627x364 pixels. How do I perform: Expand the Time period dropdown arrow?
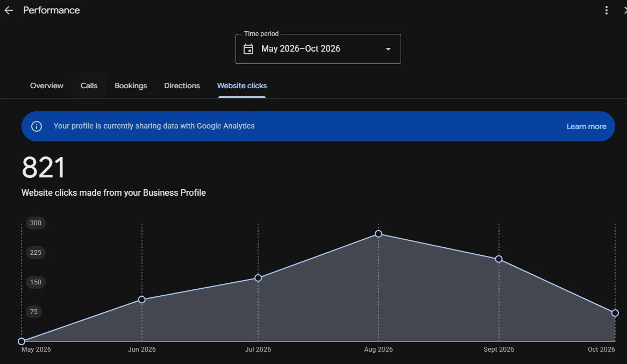[388, 49]
